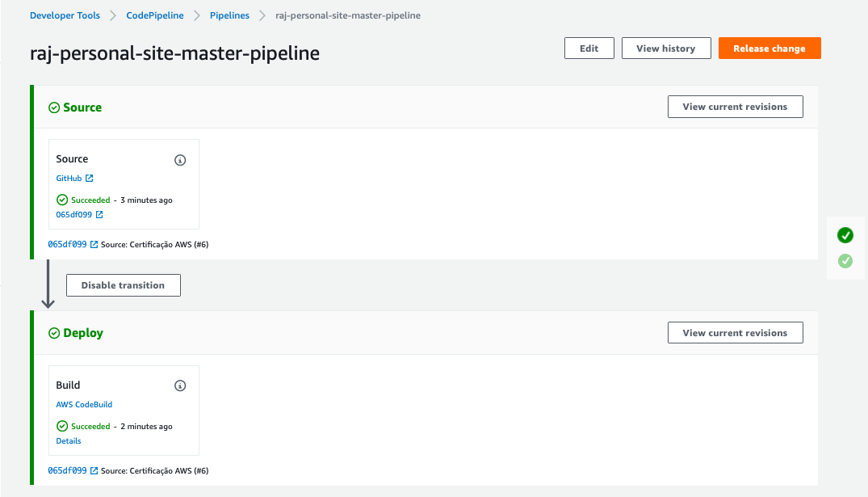This screenshot has height=497, width=868.
Task: Open external link icon in Deploy stage footer
Action: click(x=94, y=470)
